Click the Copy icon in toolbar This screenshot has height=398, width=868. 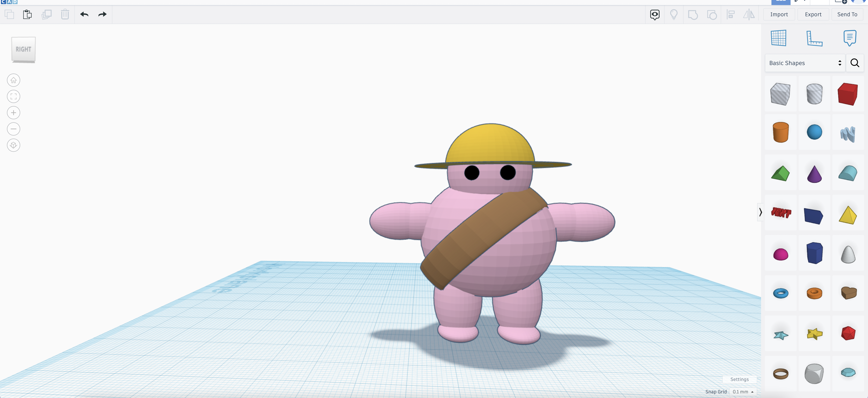pyautogui.click(x=9, y=15)
